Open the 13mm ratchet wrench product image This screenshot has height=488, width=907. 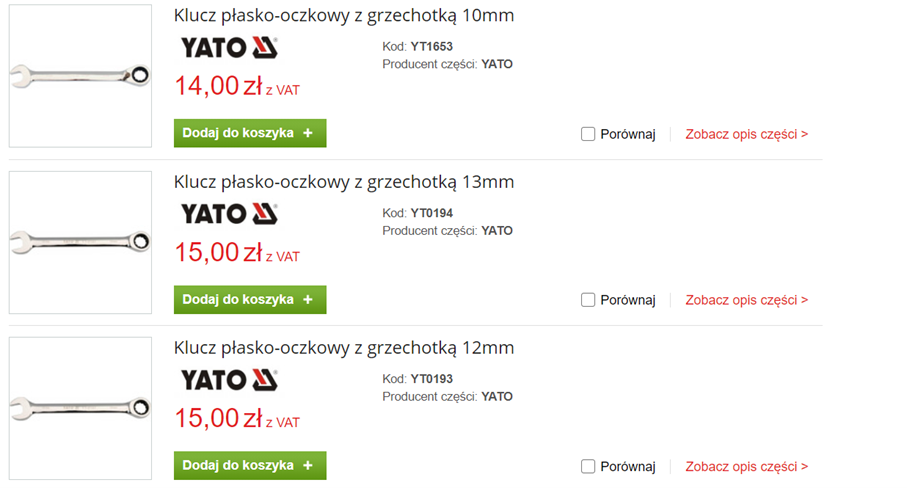tap(80, 242)
